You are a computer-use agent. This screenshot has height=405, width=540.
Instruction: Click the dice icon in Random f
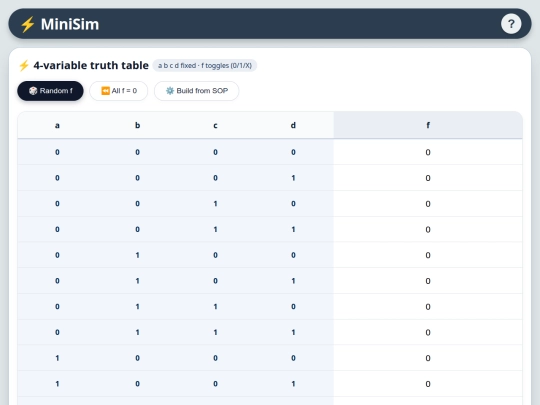tap(33, 91)
